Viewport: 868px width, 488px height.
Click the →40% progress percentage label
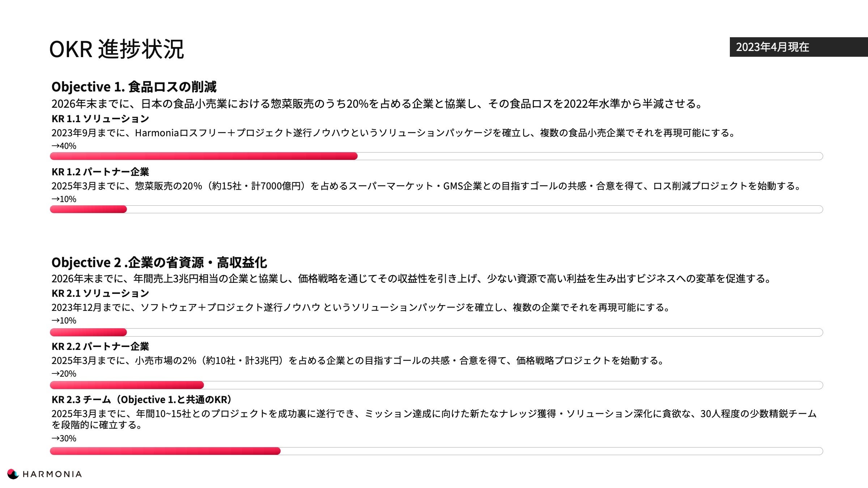point(64,146)
